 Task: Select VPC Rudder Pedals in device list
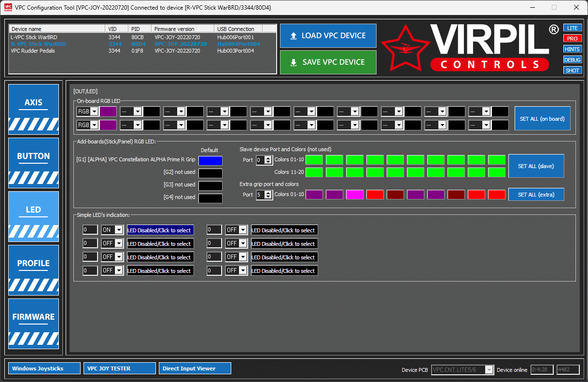(x=33, y=51)
